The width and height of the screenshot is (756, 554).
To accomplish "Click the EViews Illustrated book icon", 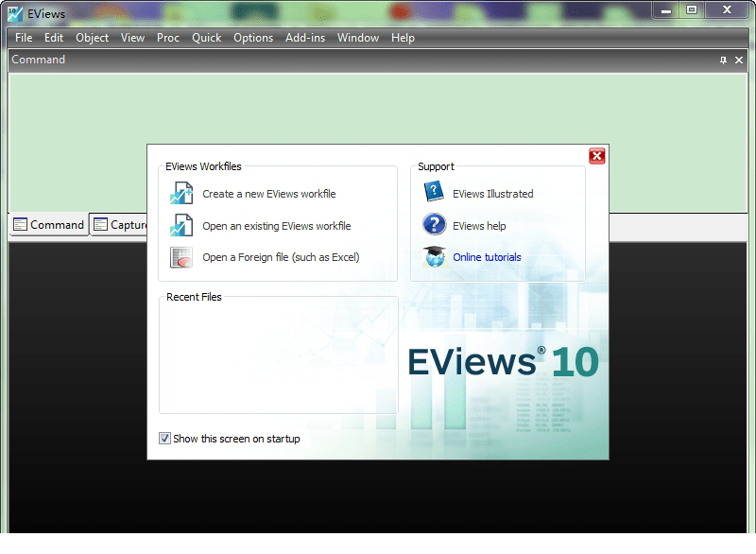I will coord(434,191).
